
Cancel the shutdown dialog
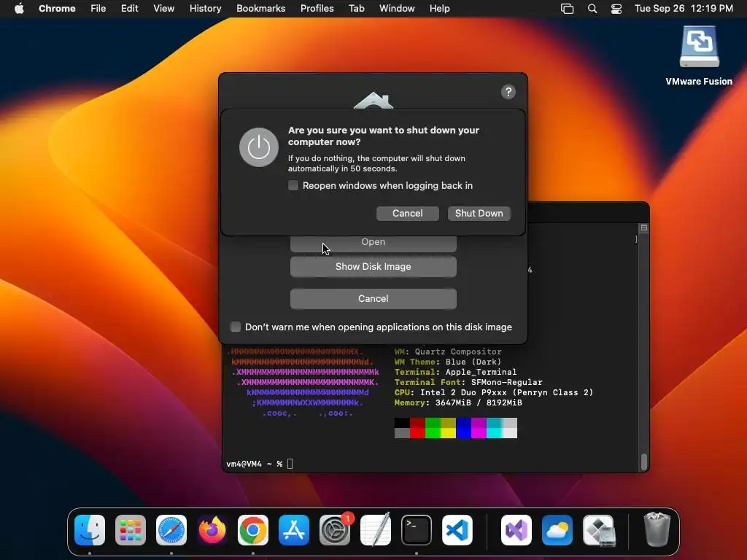(x=407, y=214)
